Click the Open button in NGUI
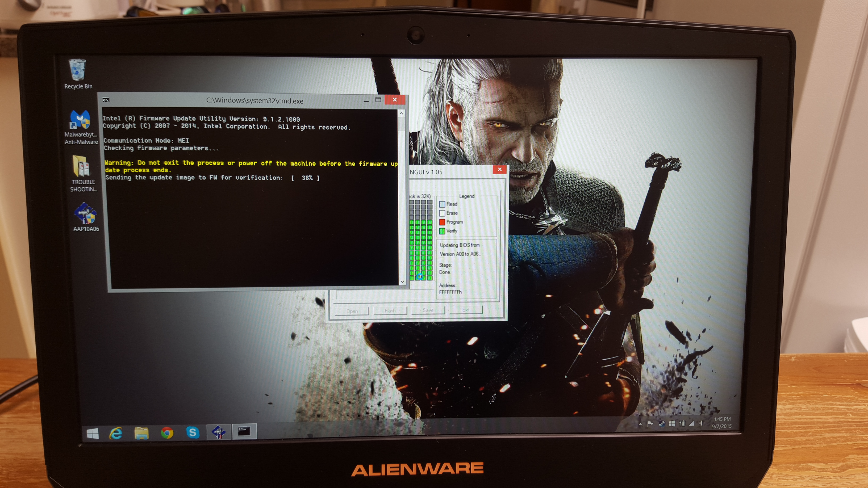 pos(352,311)
